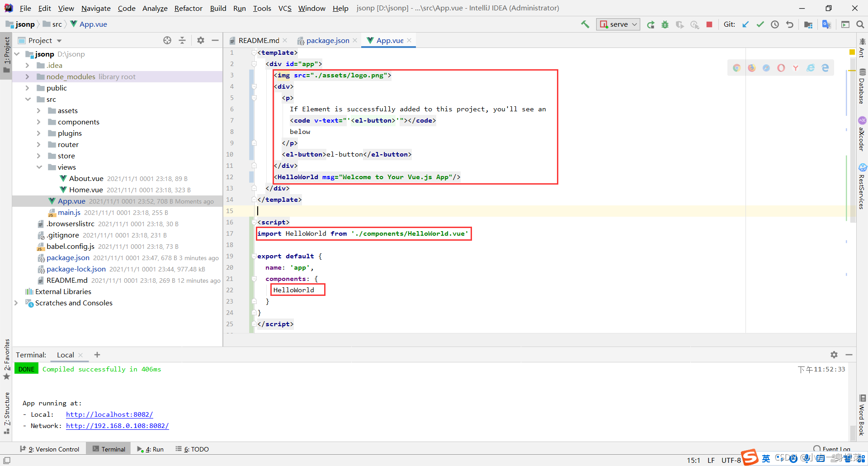Toggle the 2: Favorites side tab

(x=6, y=359)
